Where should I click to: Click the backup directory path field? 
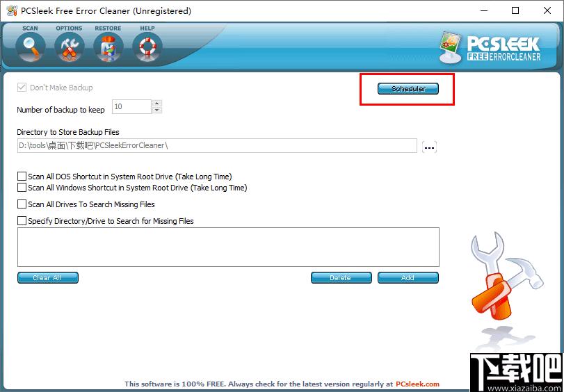click(217, 146)
